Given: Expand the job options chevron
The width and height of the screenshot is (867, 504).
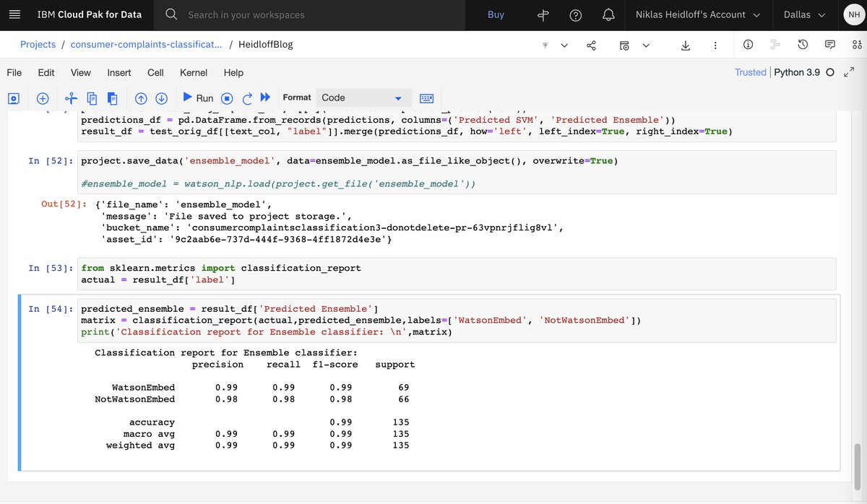Looking at the screenshot, I should click(x=646, y=45).
